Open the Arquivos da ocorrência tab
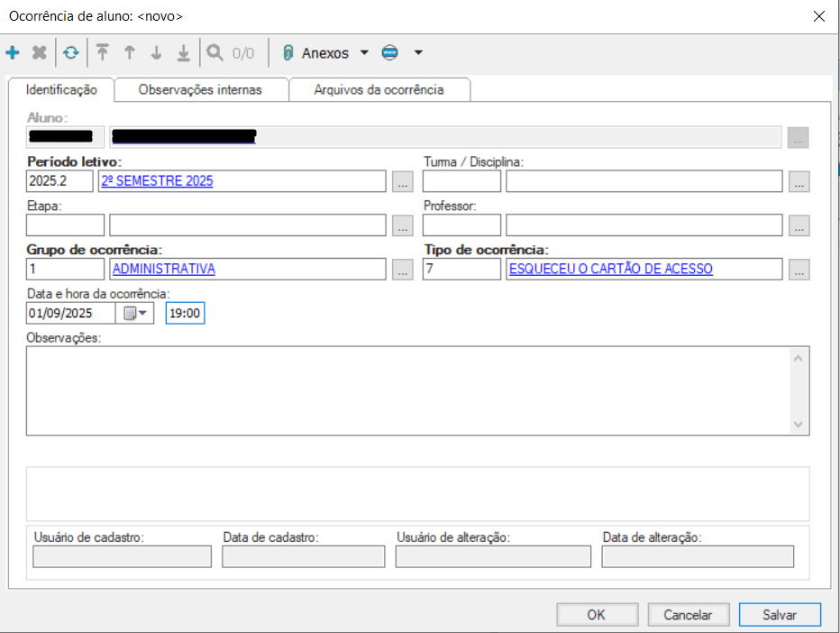This screenshot has width=840, height=633. [379, 90]
